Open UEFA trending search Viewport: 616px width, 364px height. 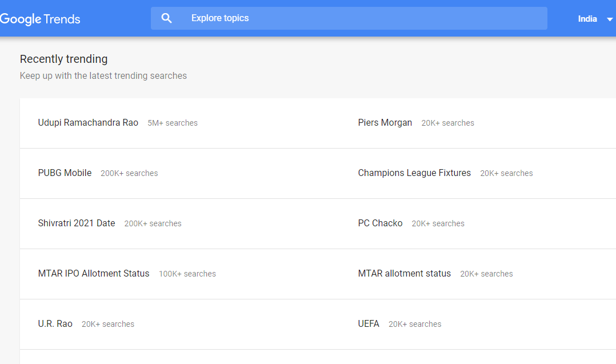pyautogui.click(x=369, y=323)
